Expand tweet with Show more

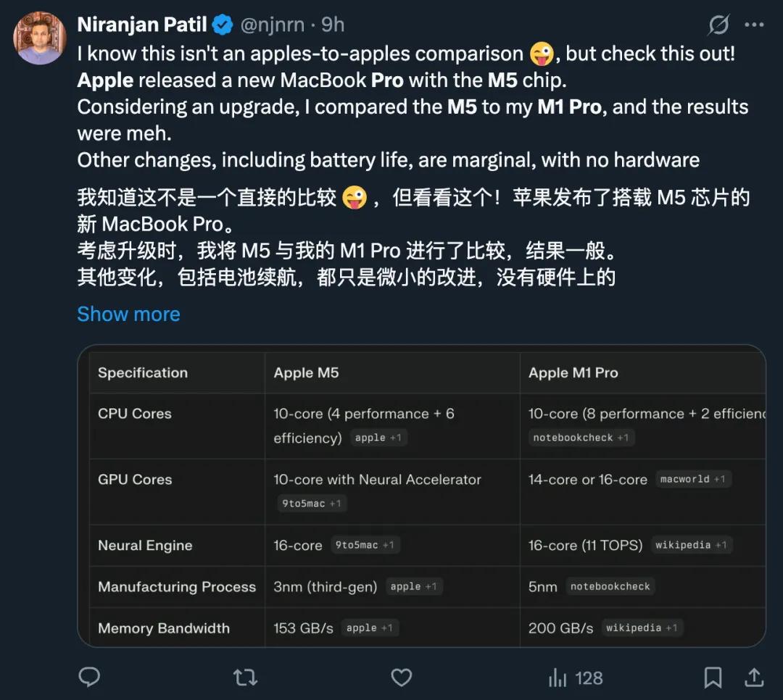coord(128,314)
